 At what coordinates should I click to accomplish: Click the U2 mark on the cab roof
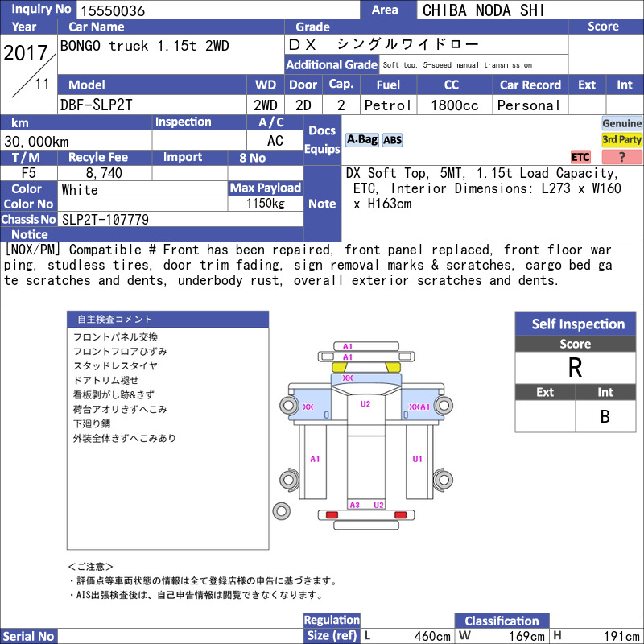(365, 404)
